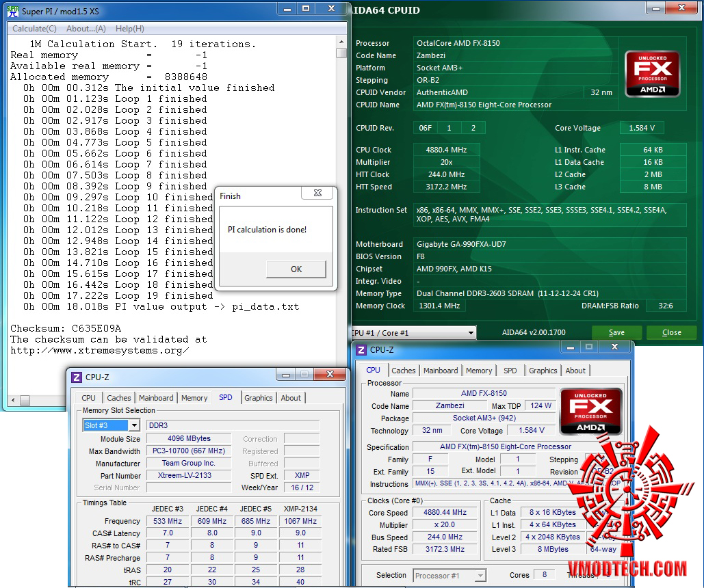The image size is (704, 588).
Task: Open the Calculate(C) menu in Super PI
Action: [35, 29]
